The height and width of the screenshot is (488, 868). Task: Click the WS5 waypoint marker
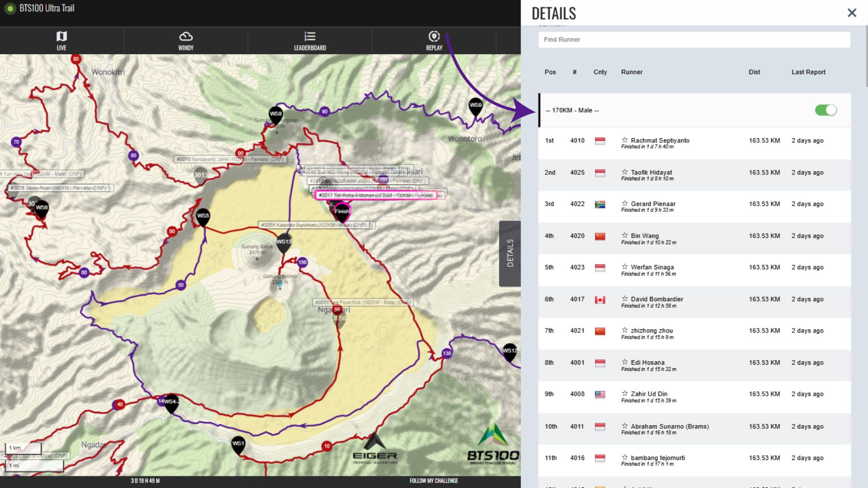tap(203, 217)
